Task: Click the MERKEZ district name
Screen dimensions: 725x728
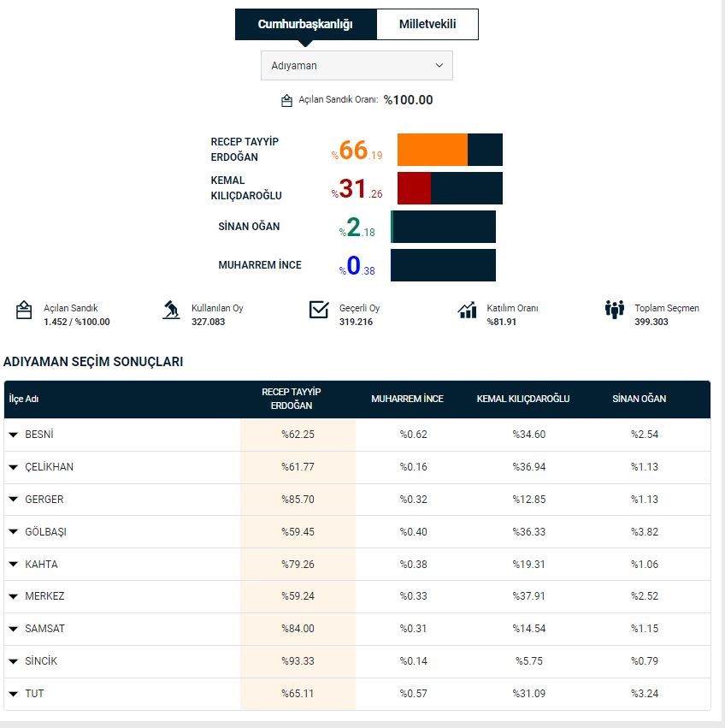Action: pyautogui.click(x=44, y=596)
